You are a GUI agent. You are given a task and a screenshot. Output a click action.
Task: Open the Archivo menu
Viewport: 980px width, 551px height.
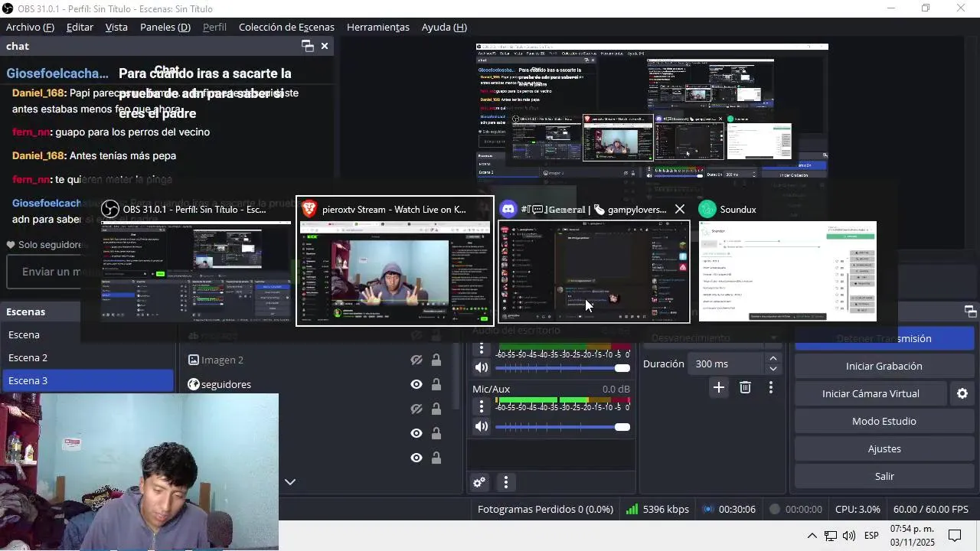pos(30,27)
